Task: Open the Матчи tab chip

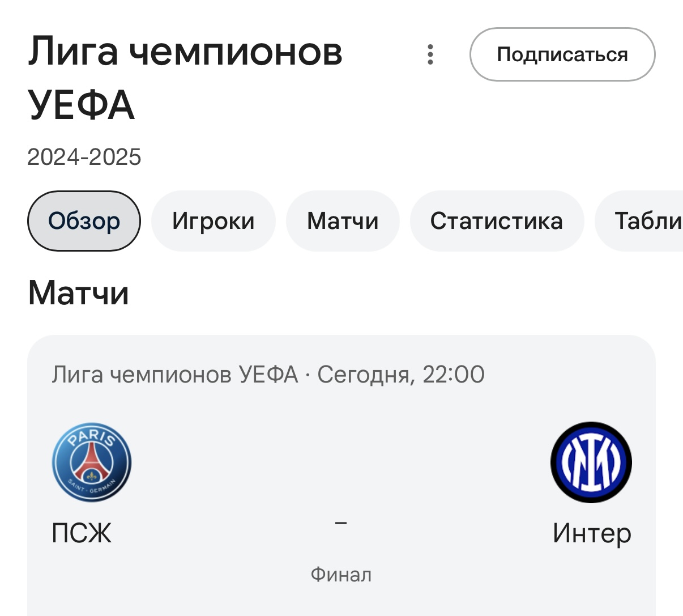Action: pos(343,221)
